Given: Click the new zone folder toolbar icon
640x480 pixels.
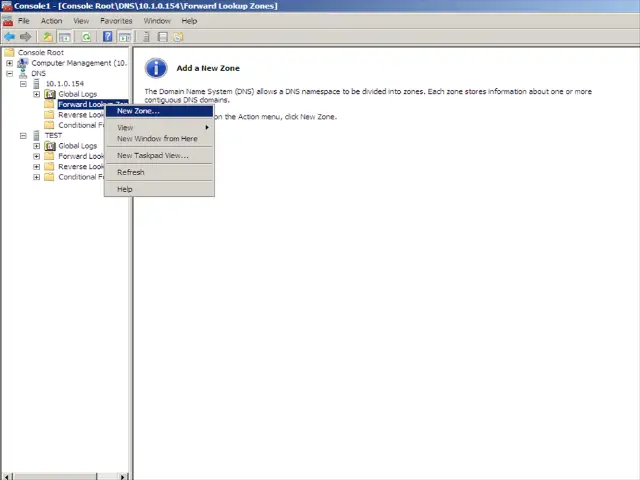Looking at the screenshot, I should [x=178, y=37].
